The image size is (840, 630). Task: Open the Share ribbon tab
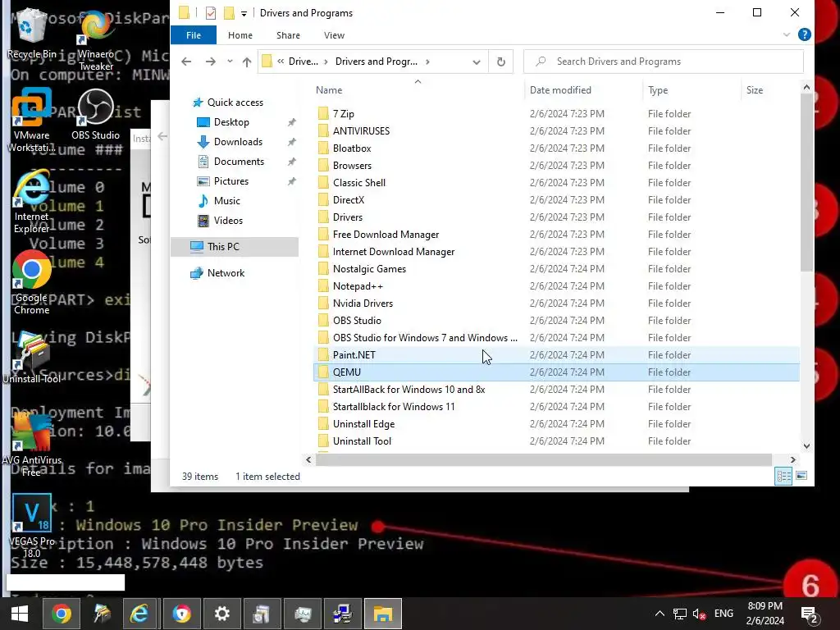[x=288, y=35]
